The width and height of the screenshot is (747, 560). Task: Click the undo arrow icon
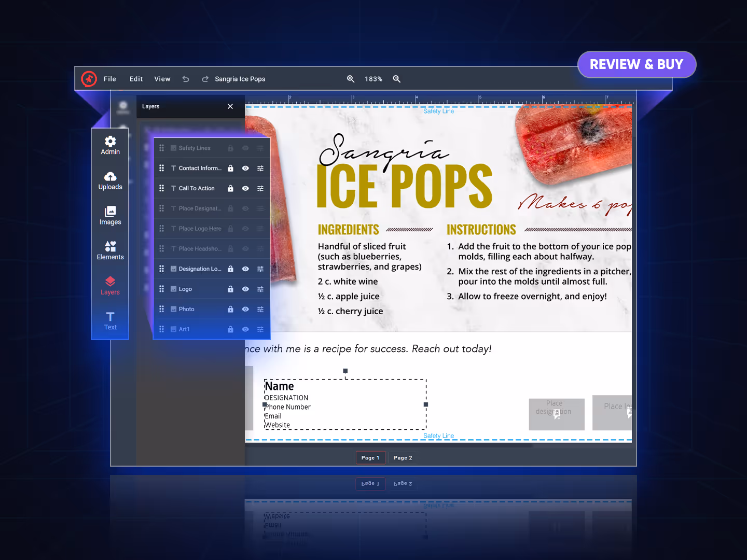coord(186,79)
